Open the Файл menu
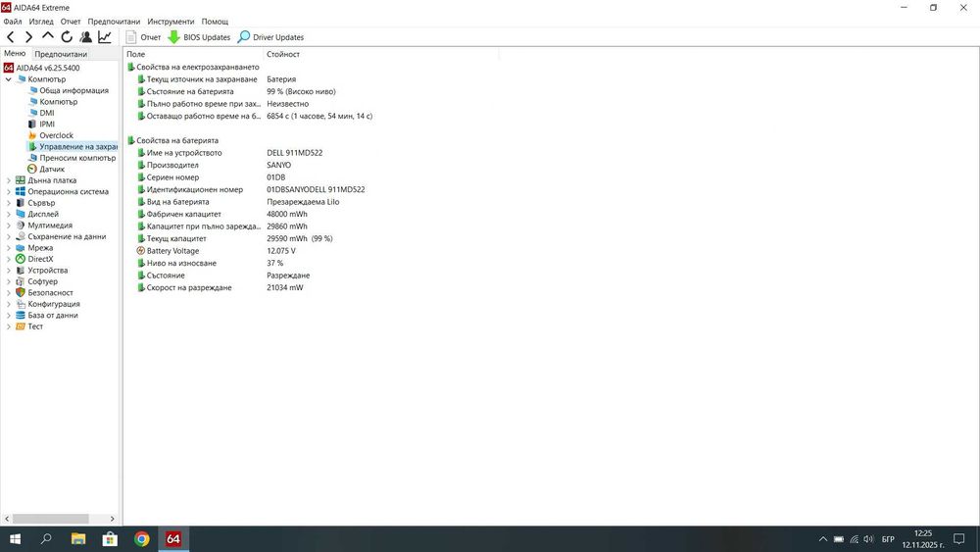The height and width of the screenshot is (552, 980). [13, 22]
